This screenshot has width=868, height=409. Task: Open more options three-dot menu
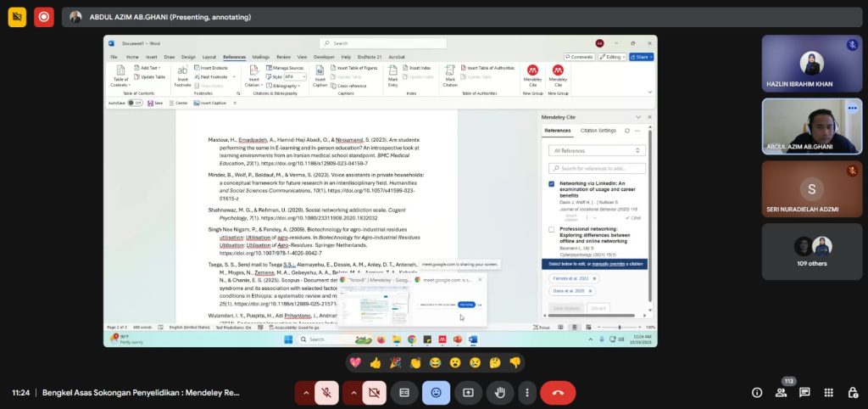click(x=527, y=393)
